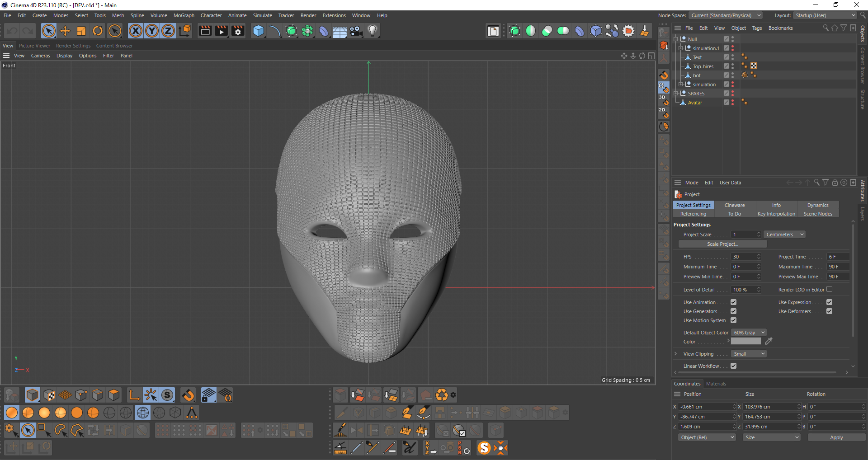Viewport: 868px width, 460px height.
Task: Pick color with eyedropper icon
Action: (769, 341)
